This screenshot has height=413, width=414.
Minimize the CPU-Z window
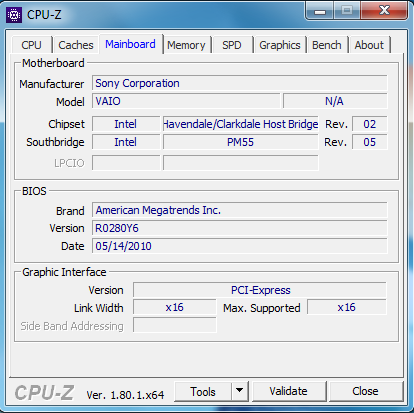click(319, 11)
